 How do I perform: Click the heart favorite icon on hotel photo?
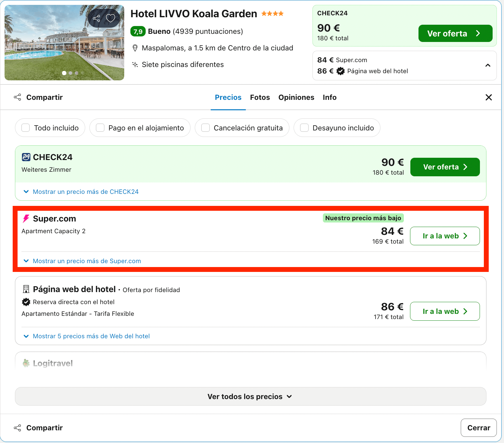[x=111, y=18]
